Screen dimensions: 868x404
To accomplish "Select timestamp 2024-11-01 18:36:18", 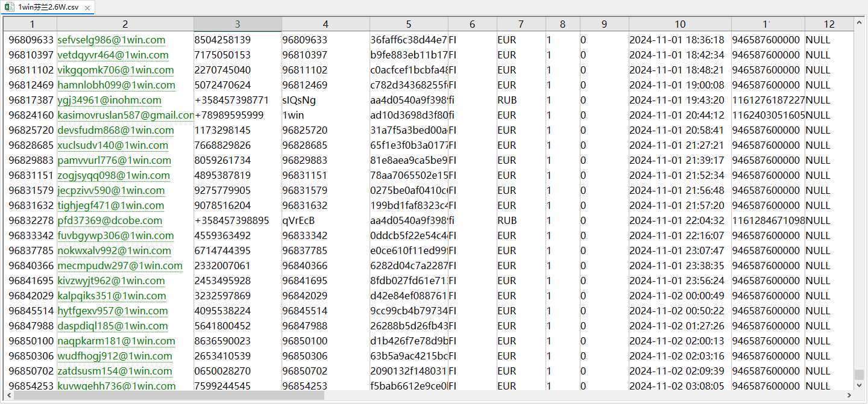I will tap(680, 40).
